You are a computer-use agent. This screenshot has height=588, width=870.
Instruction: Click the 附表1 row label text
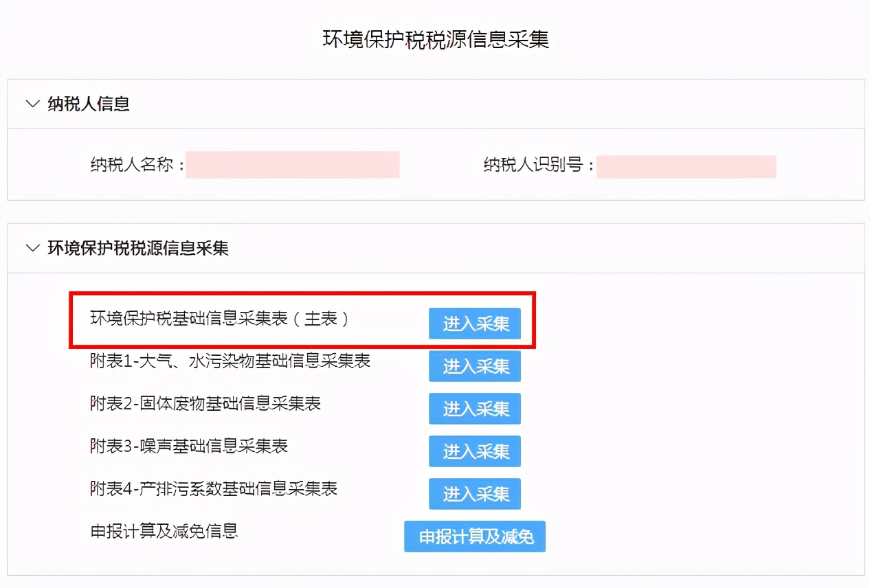click(x=230, y=361)
